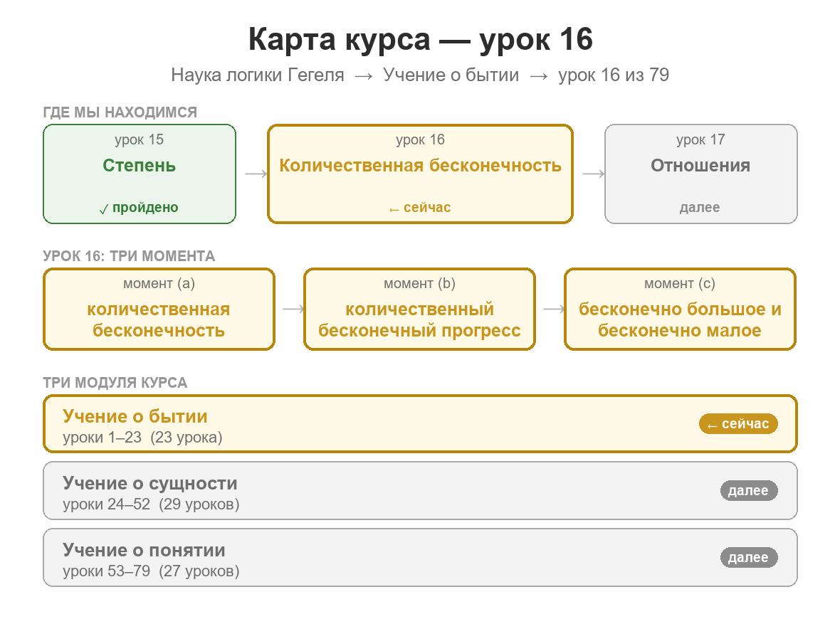The width and height of the screenshot is (840, 619).
Task: Select момент (c) бесконечно большое и малое card
Action: click(680, 309)
